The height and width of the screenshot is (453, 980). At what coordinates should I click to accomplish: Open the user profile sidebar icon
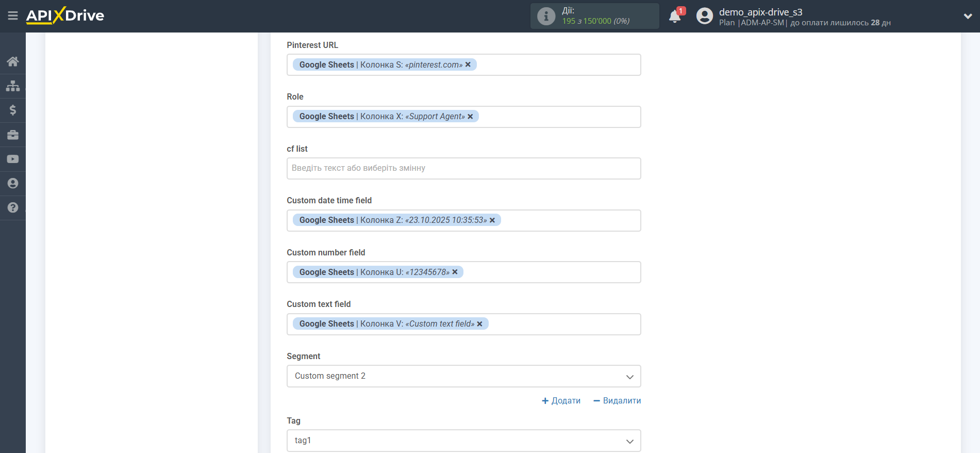(x=13, y=183)
